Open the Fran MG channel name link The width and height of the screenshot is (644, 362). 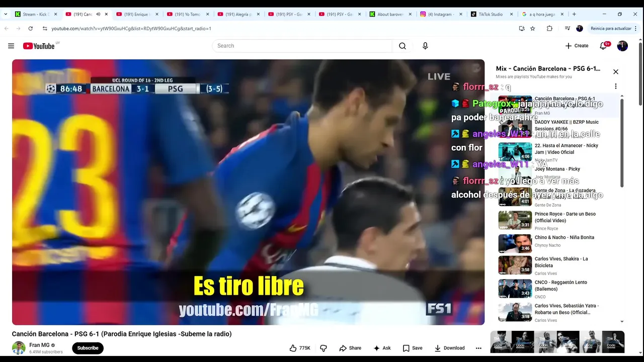tap(39, 345)
